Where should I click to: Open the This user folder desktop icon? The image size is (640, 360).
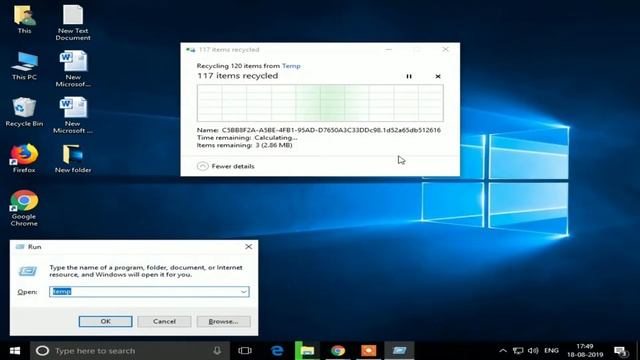tap(24, 20)
